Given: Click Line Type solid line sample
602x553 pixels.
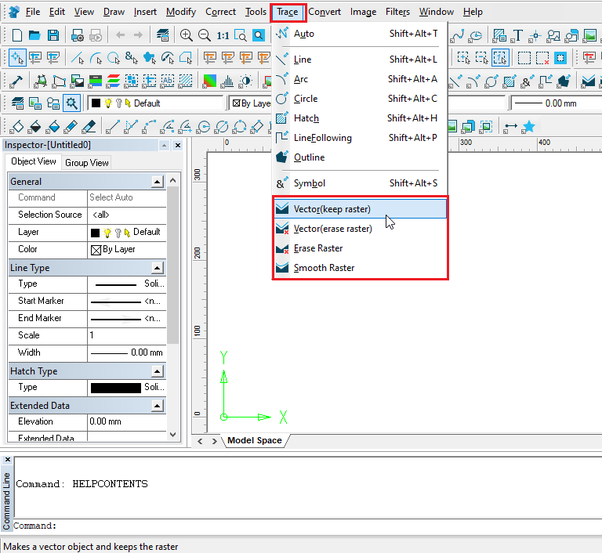Looking at the screenshot, I should click(x=116, y=285).
